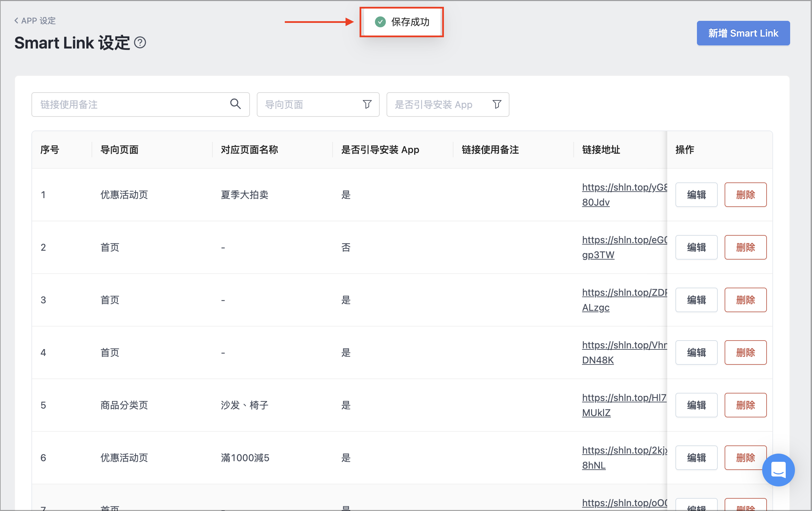Image resolution: width=812 pixels, height=511 pixels.
Task: Open the blue chat support bubble
Action: coord(778,470)
